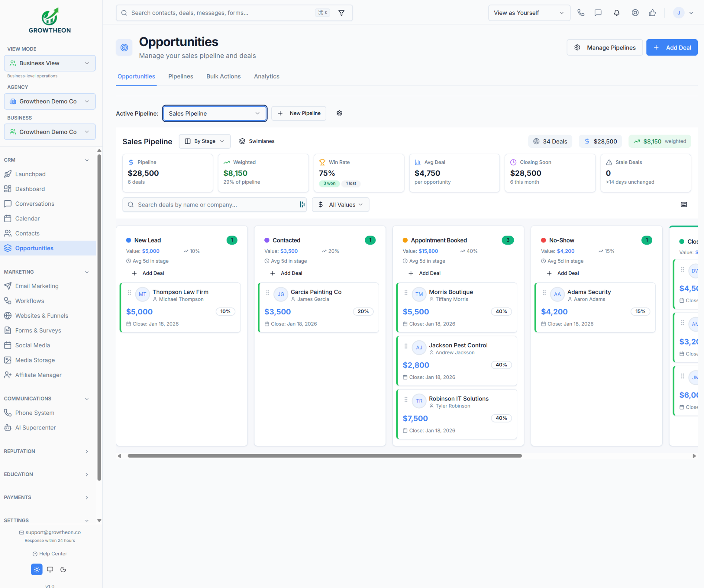
Task: Click New Pipeline button
Action: click(x=299, y=113)
